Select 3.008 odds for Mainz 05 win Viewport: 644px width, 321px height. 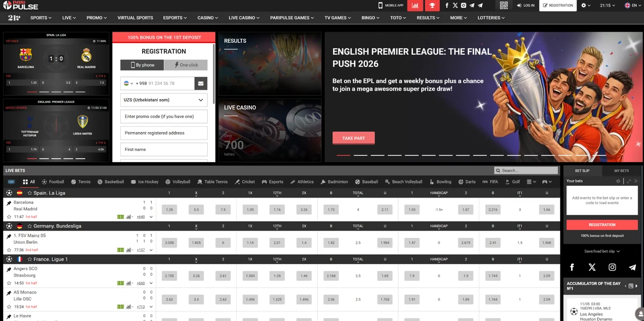[170, 243]
